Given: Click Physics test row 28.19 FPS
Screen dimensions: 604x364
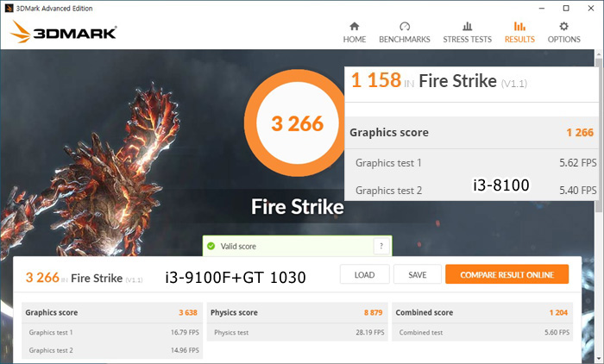Looking at the screenshot, I should click(x=298, y=332).
